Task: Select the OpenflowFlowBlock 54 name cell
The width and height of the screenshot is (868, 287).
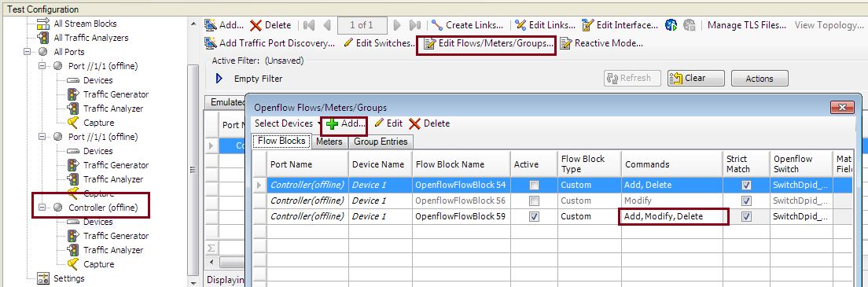Action: (461, 185)
